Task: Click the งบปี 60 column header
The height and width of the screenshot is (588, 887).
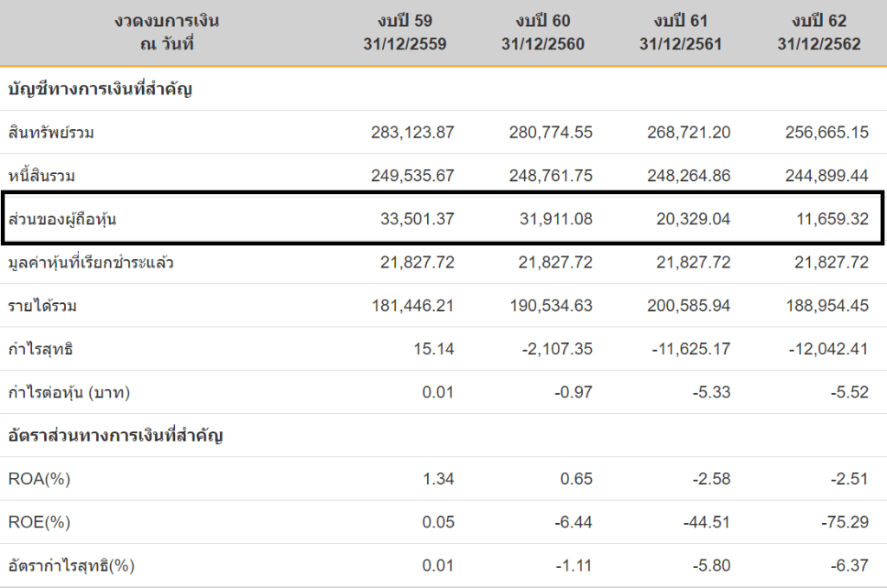Action: pos(547,32)
